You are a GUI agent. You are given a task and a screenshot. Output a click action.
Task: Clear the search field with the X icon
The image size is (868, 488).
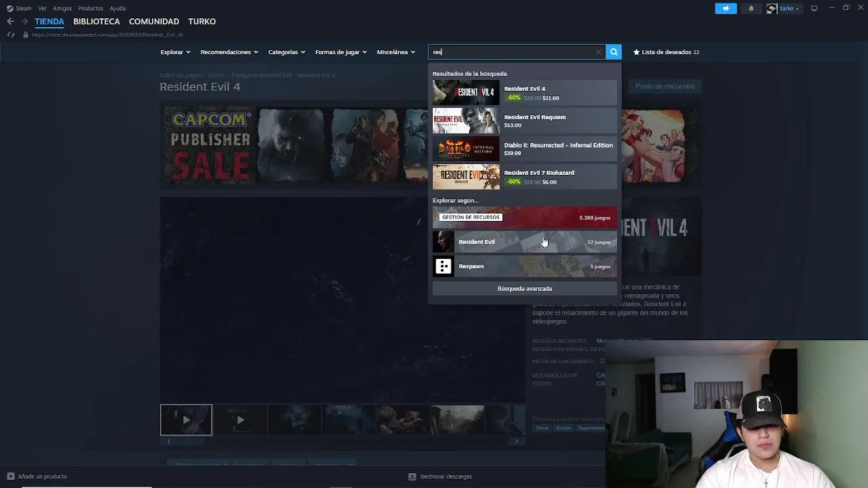pyautogui.click(x=598, y=52)
